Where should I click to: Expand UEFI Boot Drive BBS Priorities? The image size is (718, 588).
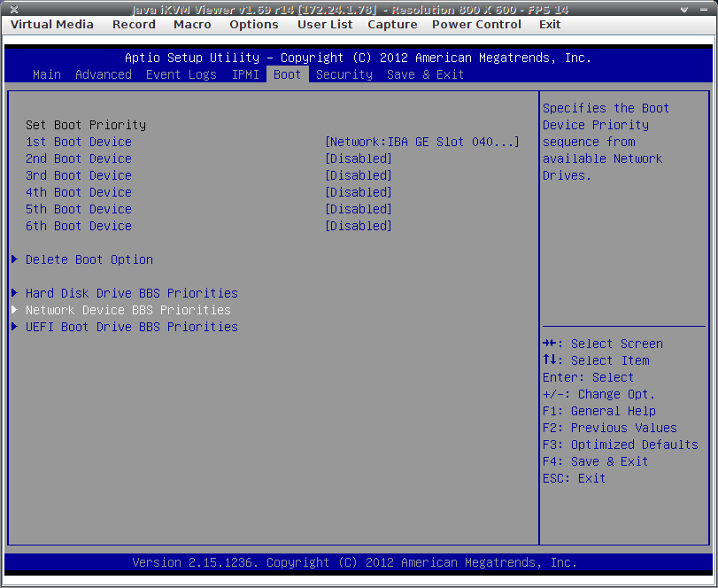[131, 327]
